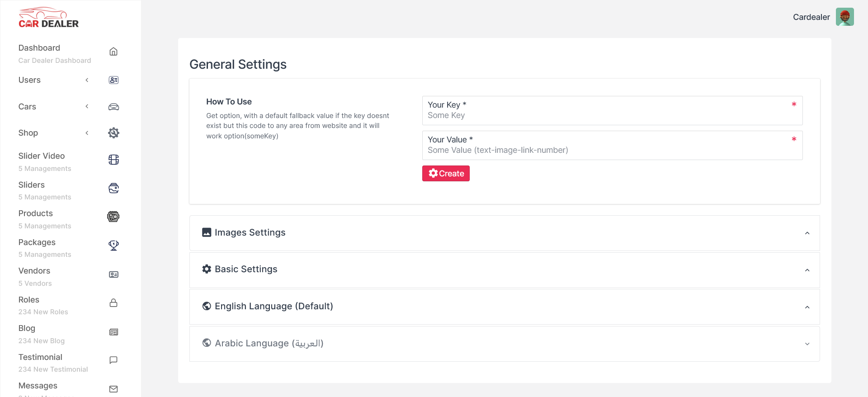Click the Messages envelope icon
Screen dimensions: 868x397
click(113, 389)
